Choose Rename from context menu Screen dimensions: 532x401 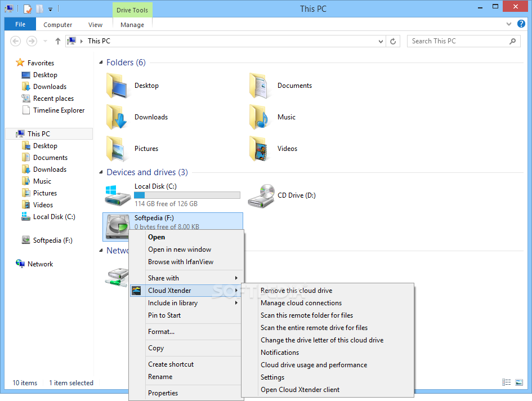click(186, 377)
